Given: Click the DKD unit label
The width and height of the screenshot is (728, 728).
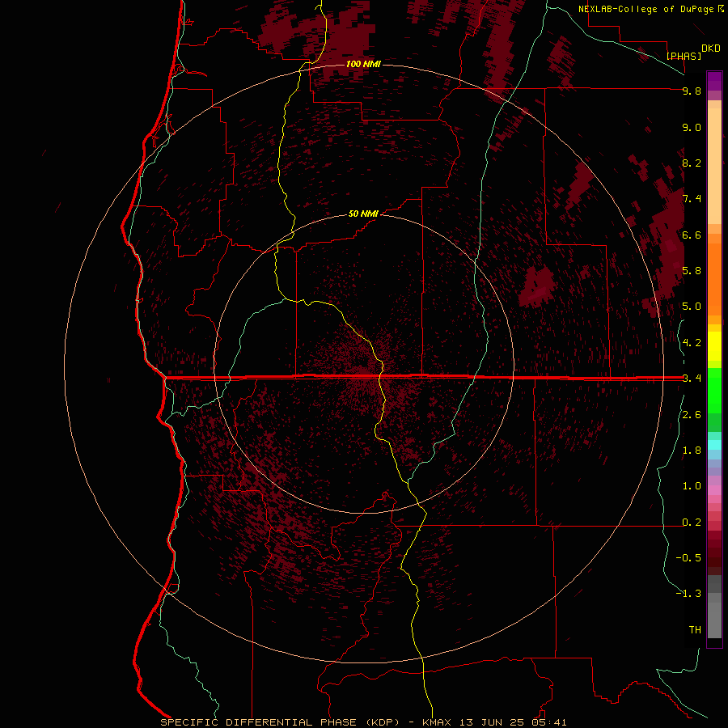Looking at the screenshot, I should click(711, 48).
